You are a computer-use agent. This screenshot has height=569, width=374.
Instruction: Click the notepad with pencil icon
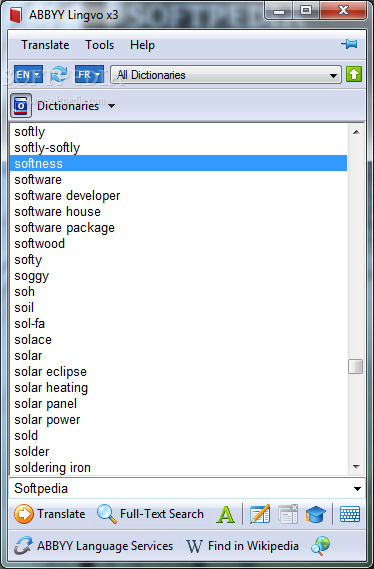tap(260, 514)
